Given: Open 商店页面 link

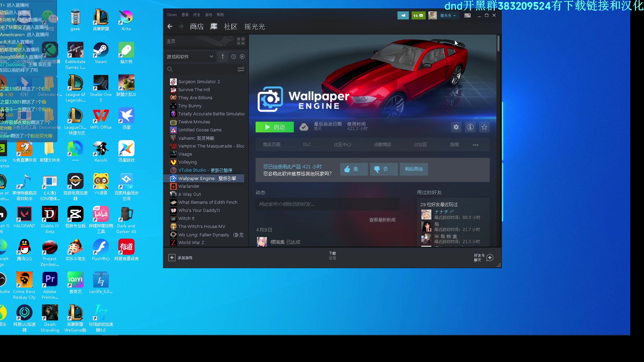Looking at the screenshot, I should 272,144.
